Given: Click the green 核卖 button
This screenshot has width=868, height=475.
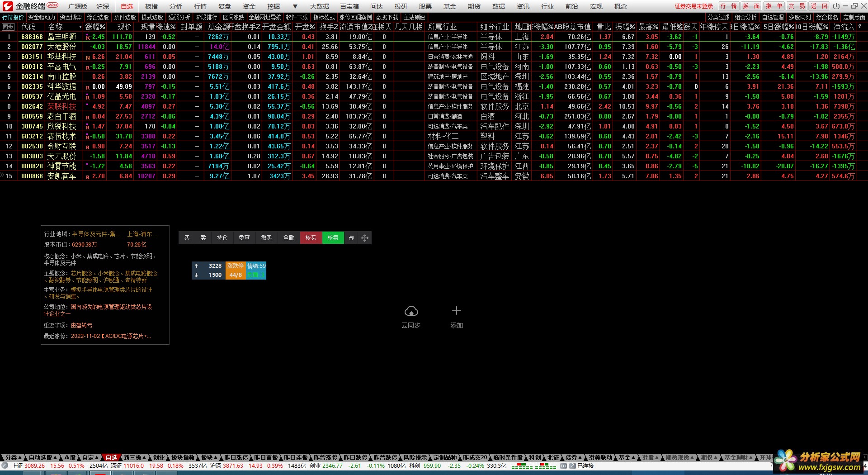Looking at the screenshot, I should click(x=333, y=238).
